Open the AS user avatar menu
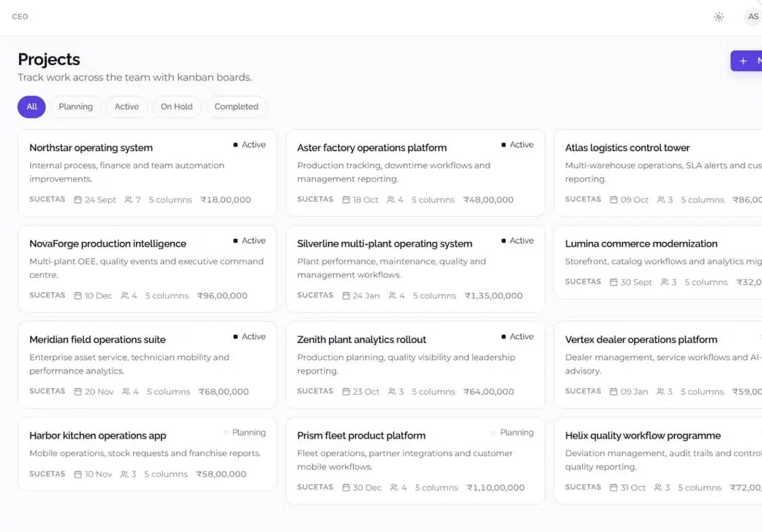762x532 pixels. (752, 16)
